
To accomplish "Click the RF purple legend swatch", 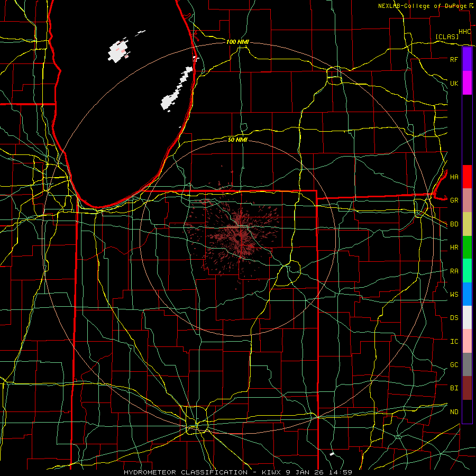I will point(467,59).
